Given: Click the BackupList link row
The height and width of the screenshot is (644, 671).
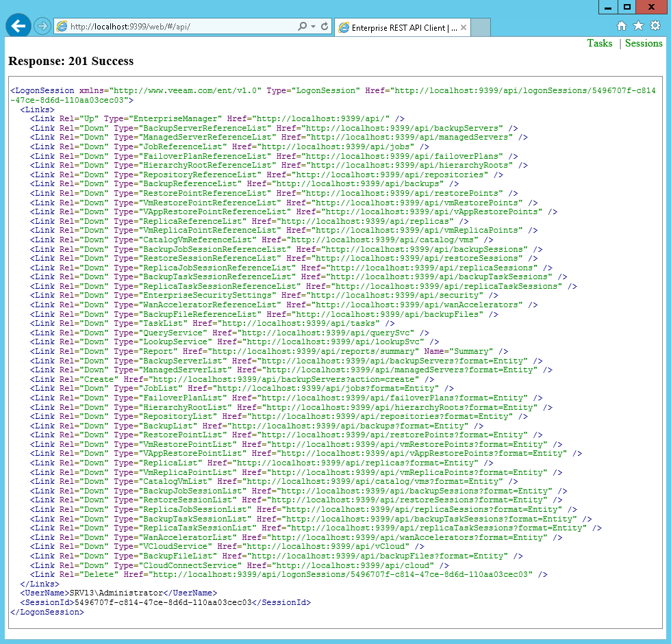Looking at the screenshot, I should [x=257, y=426].
